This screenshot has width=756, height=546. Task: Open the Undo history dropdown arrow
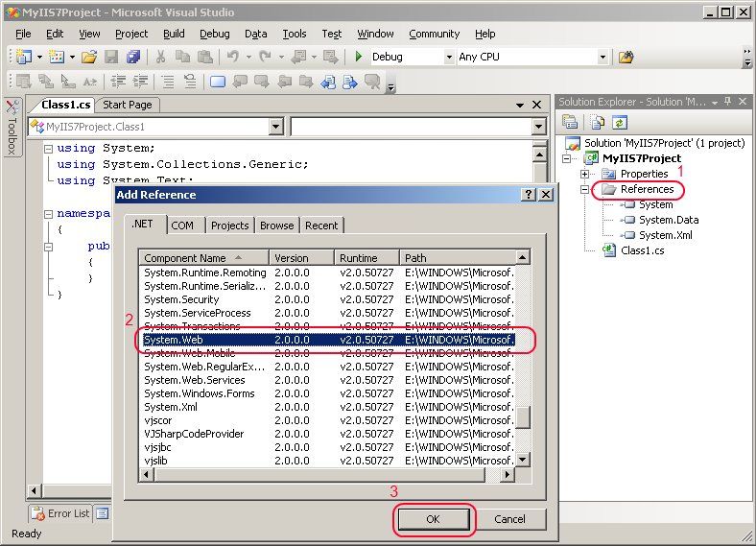tap(248, 57)
